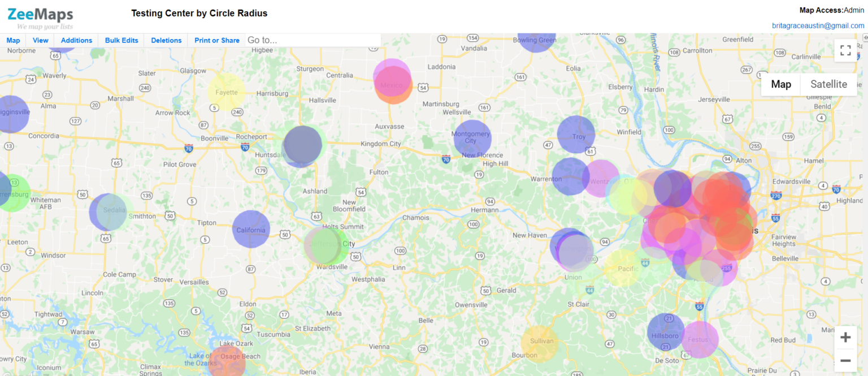Select the Map base layer toggle
The height and width of the screenshot is (376, 868).
pyautogui.click(x=780, y=84)
